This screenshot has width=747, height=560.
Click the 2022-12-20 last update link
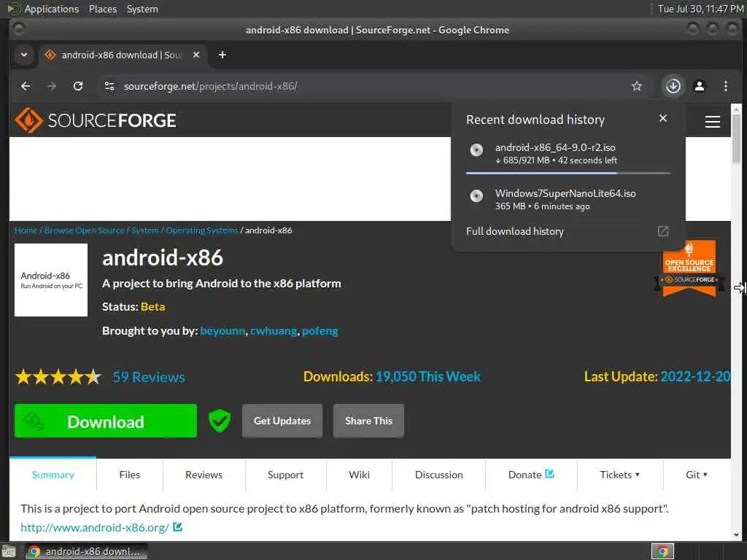[x=695, y=377]
